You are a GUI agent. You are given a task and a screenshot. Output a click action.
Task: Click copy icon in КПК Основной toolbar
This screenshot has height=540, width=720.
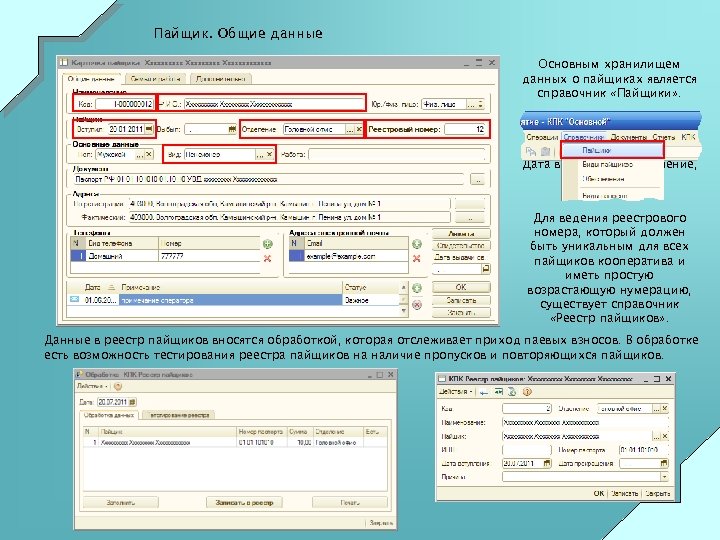pyautogui.click(x=531, y=151)
